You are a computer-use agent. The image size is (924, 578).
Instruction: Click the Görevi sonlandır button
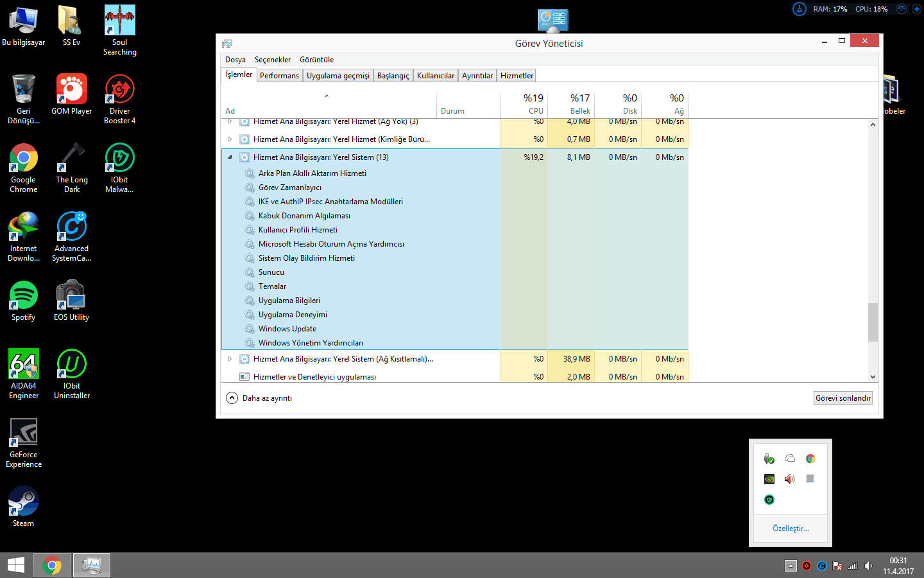coord(843,398)
